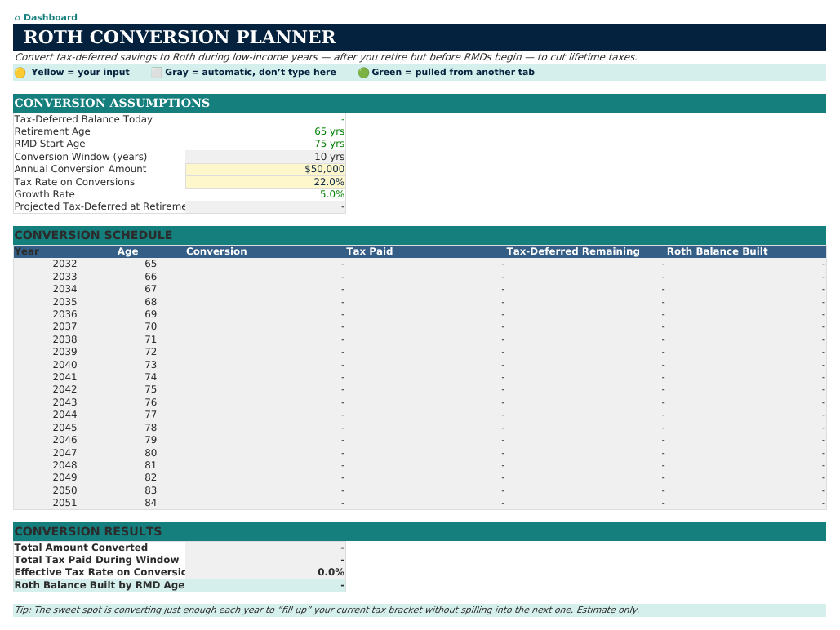The image size is (840, 630).
Task: Select the age 75 cell in schedule
Action: (x=150, y=389)
